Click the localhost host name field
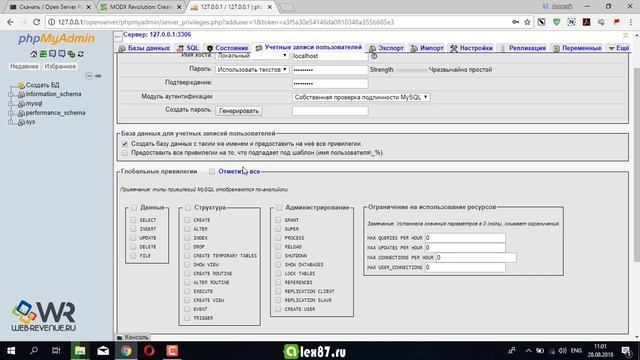Viewport: 640px width, 360px height. pos(330,56)
